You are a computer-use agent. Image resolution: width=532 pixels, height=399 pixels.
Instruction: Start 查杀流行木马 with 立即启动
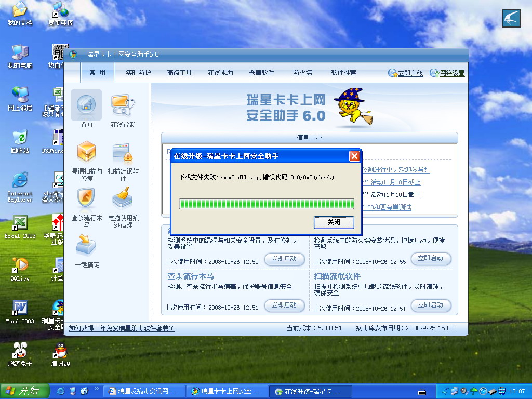point(284,305)
